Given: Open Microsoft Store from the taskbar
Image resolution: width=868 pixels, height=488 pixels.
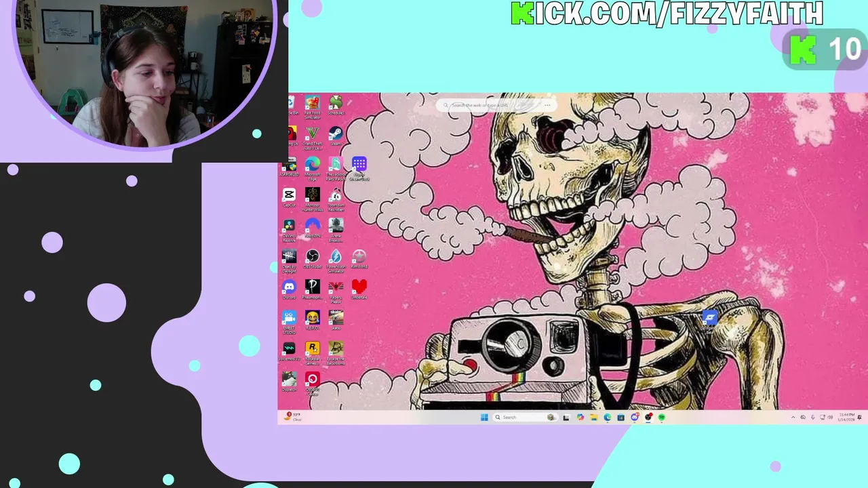Looking at the screenshot, I should pyautogui.click(x=620, y=418).
